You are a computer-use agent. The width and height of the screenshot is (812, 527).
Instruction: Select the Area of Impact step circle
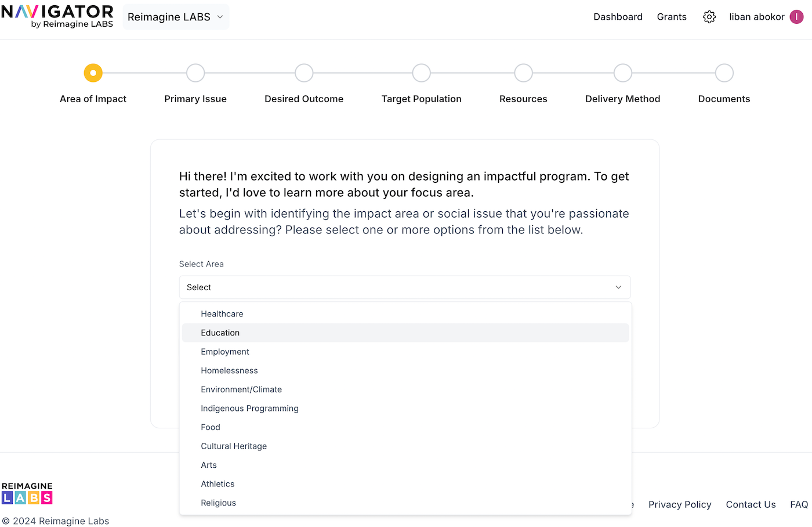[93, 73]
